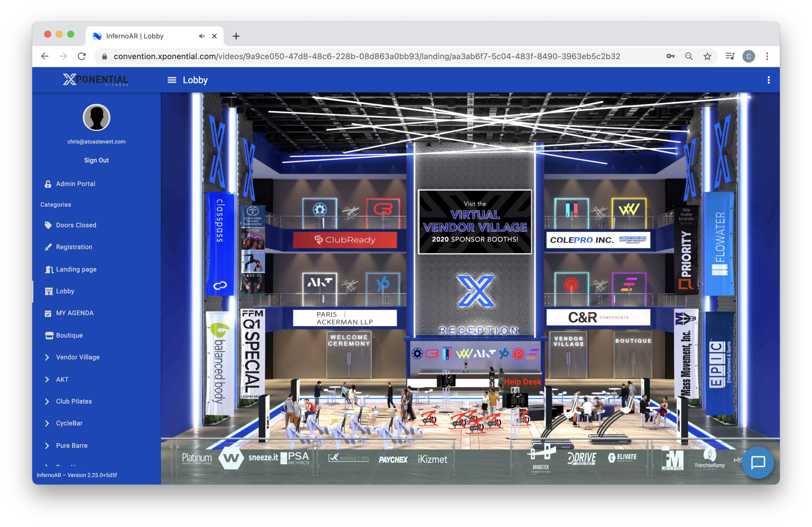Click the red Help Desk label
The image size is (812, 527).
(522, 381)
